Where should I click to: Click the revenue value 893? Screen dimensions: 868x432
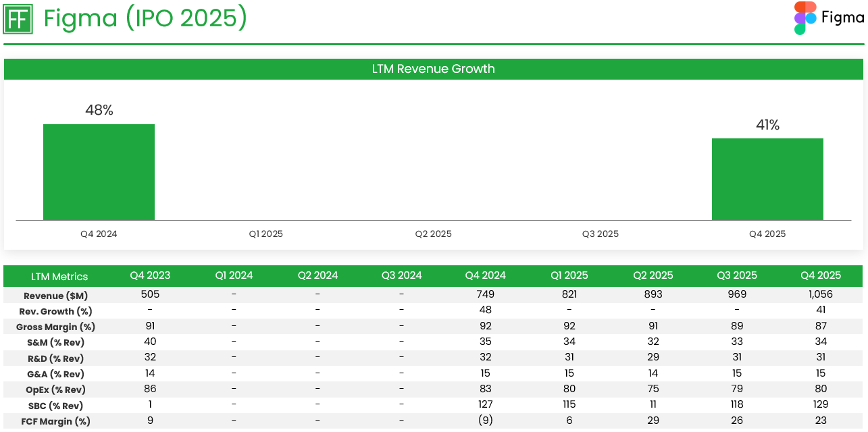[653, 294]
